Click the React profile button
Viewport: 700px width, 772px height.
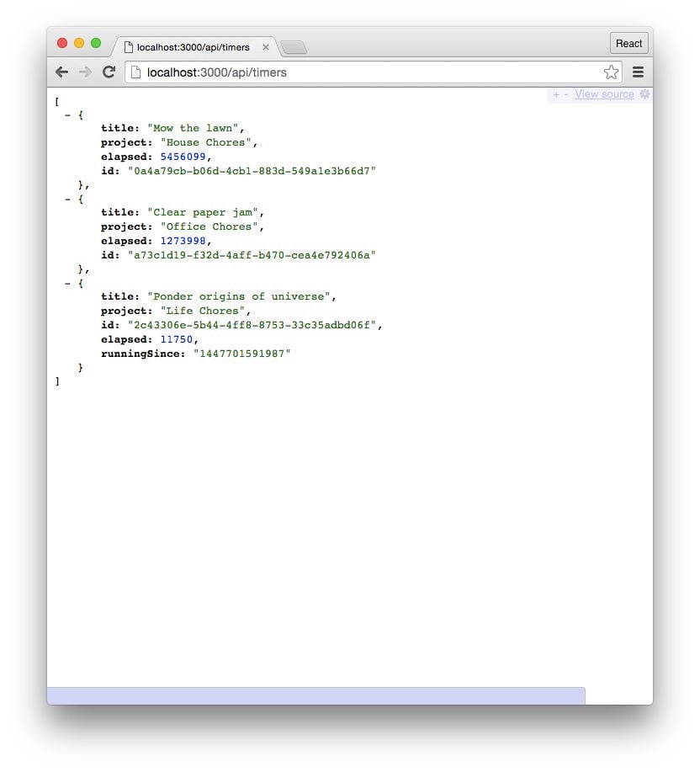628,43
